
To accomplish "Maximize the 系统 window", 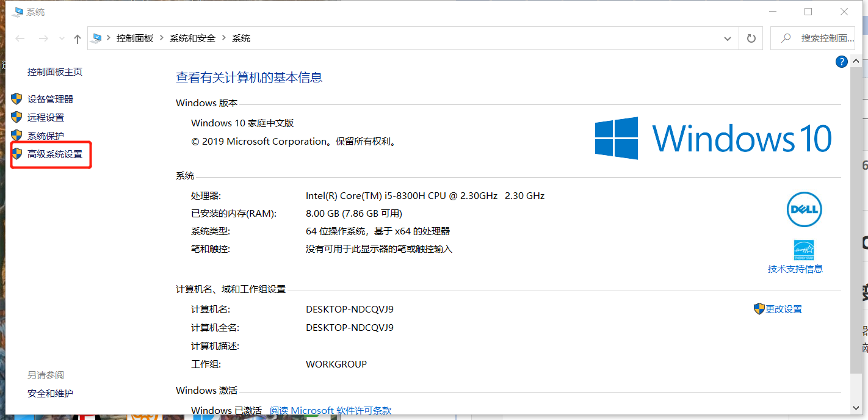I will point(808,12).
